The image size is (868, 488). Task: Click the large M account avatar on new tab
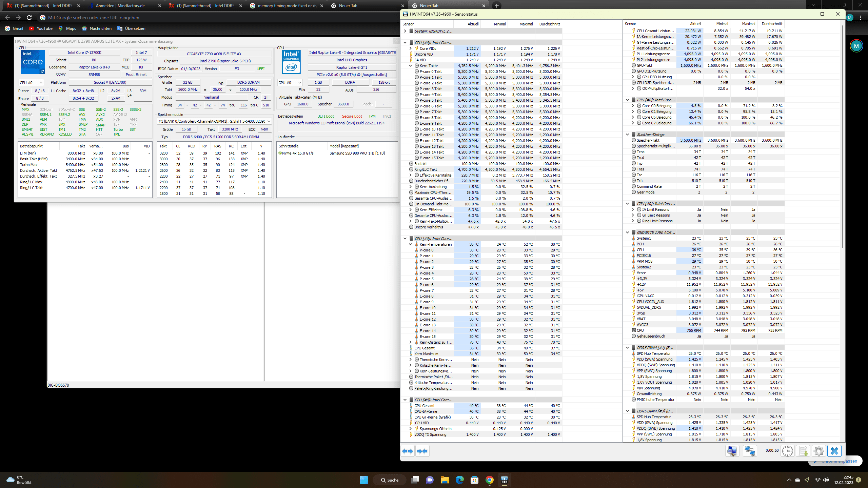(856, 46)
